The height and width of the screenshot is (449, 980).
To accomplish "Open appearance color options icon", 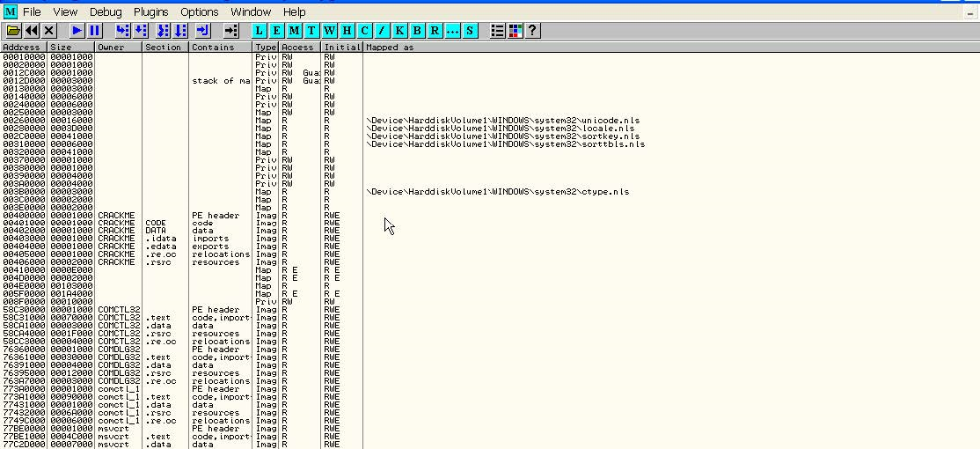I will click(515, 31).
